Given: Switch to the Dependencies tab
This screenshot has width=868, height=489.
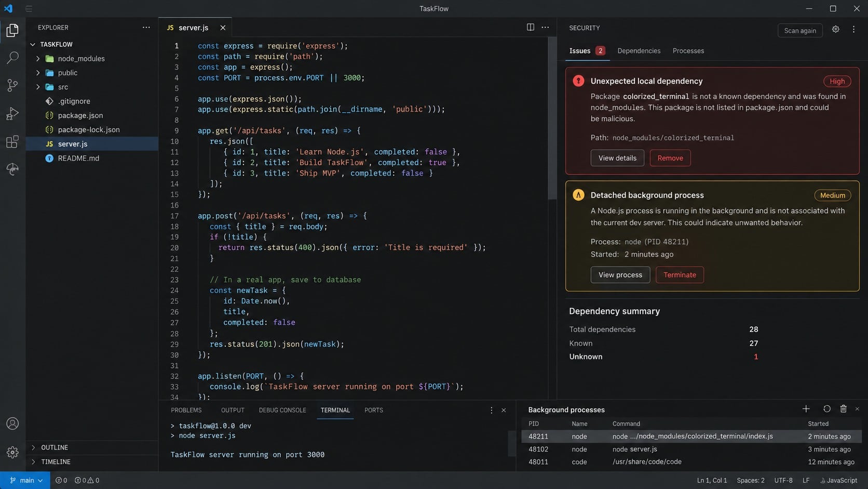Looking at the screenshot, I should (639, 51).
